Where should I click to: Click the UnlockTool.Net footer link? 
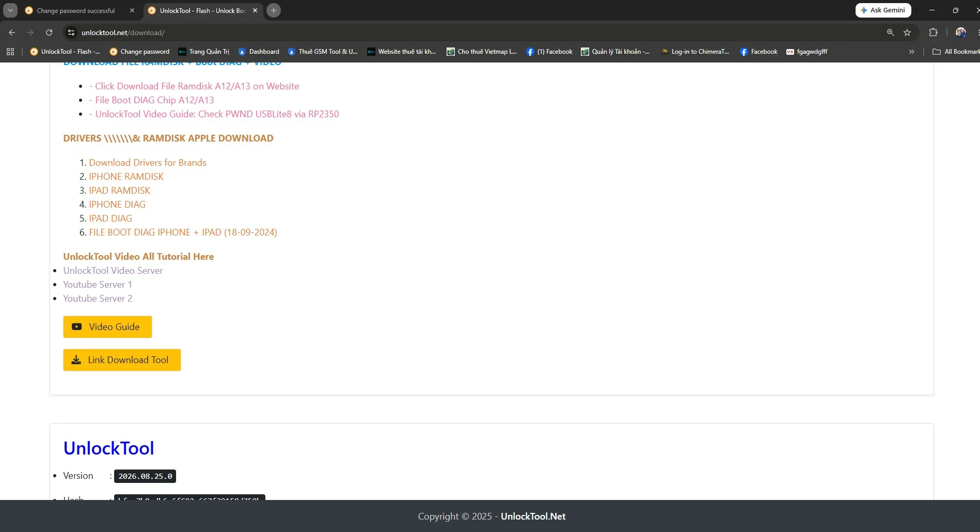click(x=533, y=517)
